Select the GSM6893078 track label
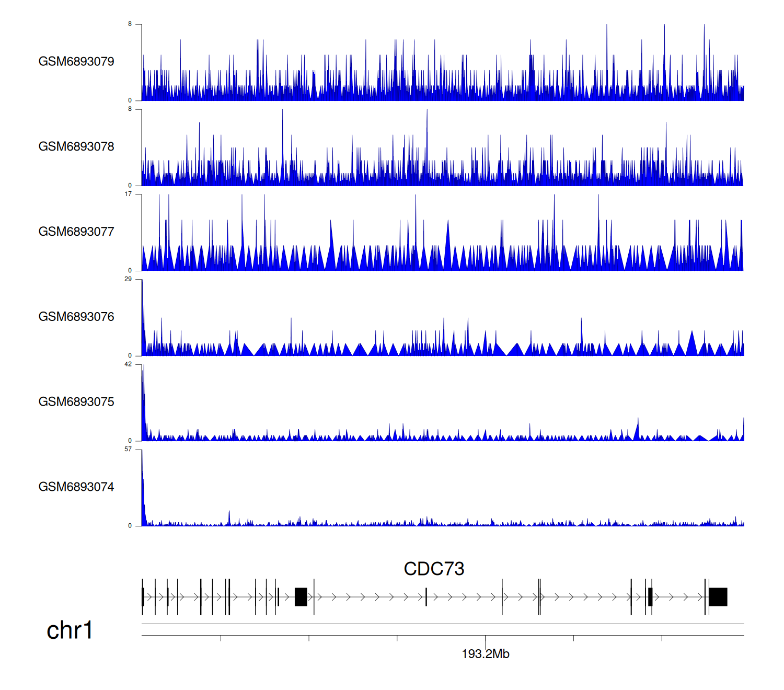Image resolution: width=784 pixels, height=690 pixels. pos(76,147)
